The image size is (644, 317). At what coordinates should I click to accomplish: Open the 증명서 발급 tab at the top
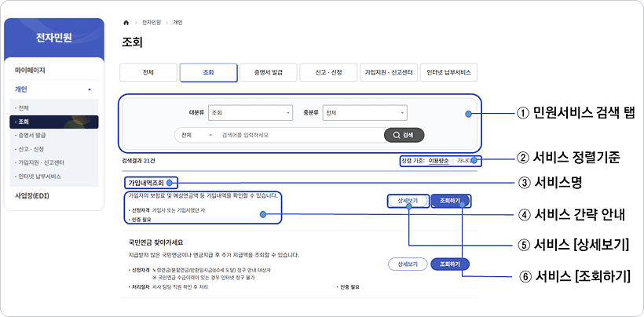(x=268, y=73)
